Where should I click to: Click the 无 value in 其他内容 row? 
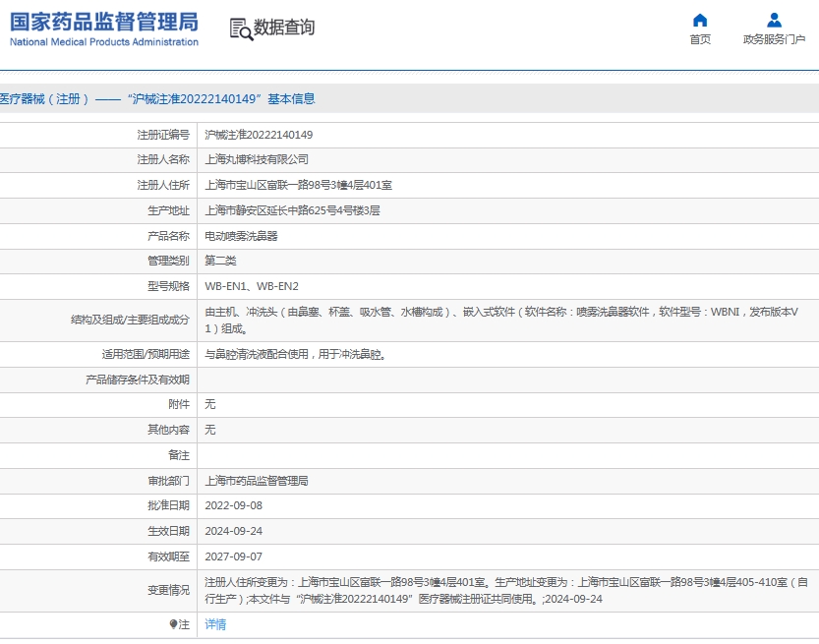(x=210, y=430)
